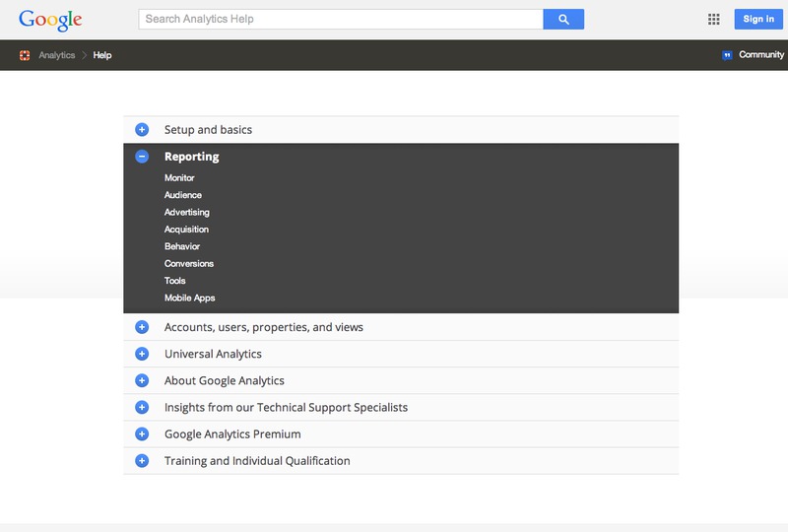Screen dimensions: 788x532
Task: Expand Accounts, users, properties, and views
Action: 142,327
